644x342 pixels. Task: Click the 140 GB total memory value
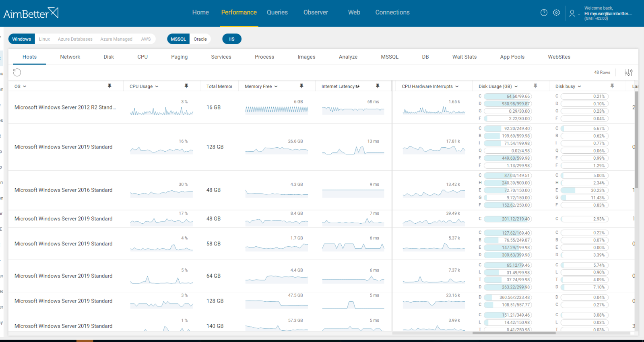(x=215, y=326)
